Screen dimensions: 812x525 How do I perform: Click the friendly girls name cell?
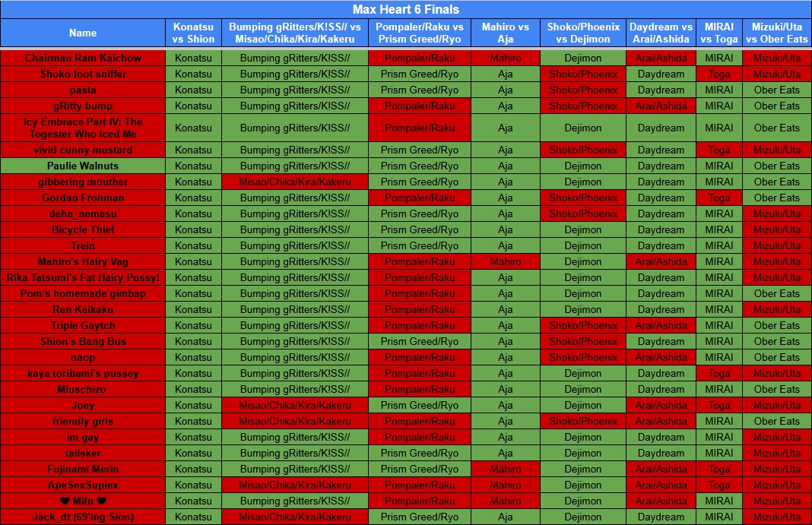tap(83, 421)
